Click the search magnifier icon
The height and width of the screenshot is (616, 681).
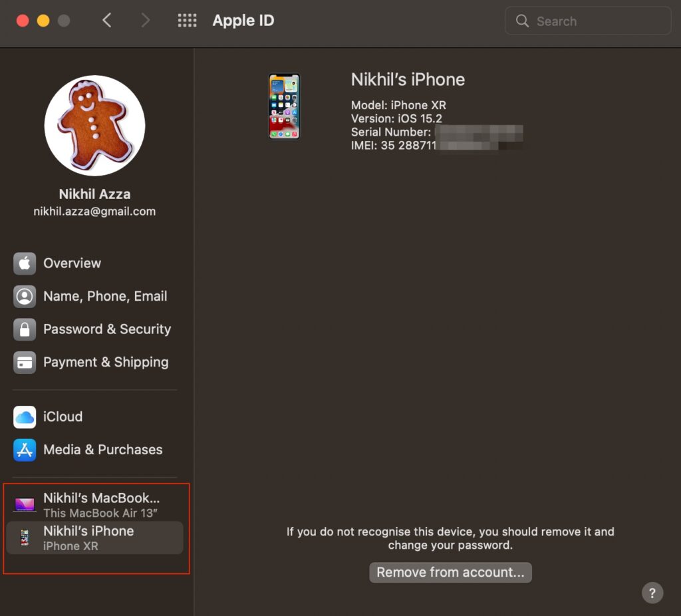click(x=523, y=21)
